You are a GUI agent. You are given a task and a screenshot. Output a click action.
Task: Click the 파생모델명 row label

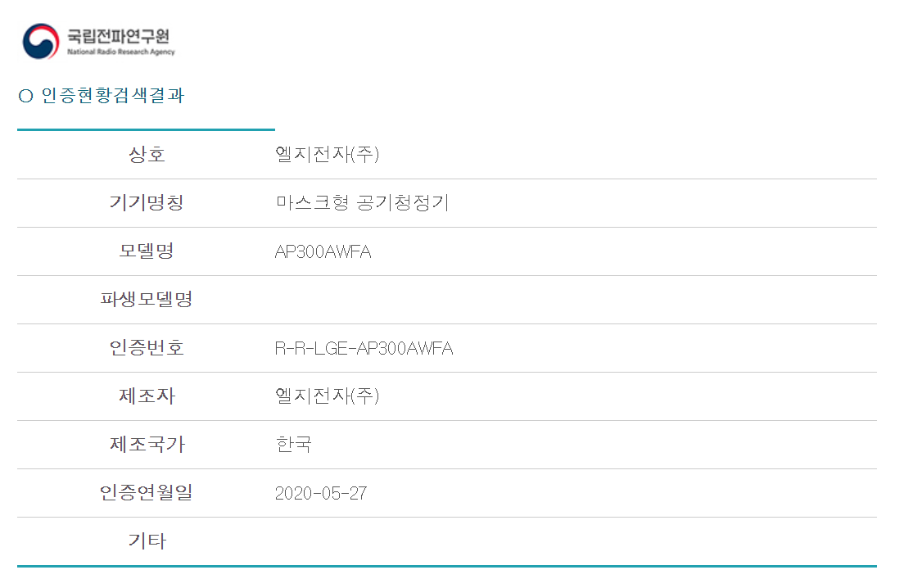(147, 300)
